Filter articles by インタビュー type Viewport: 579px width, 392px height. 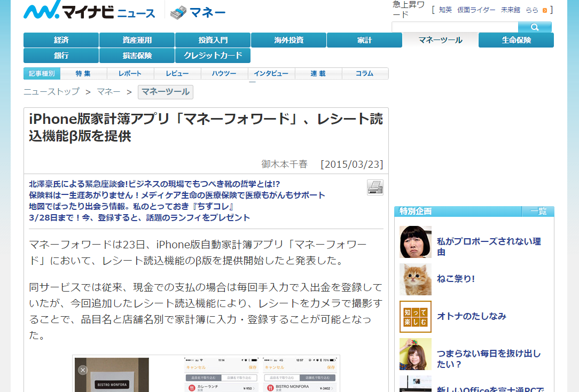(271, 74)
